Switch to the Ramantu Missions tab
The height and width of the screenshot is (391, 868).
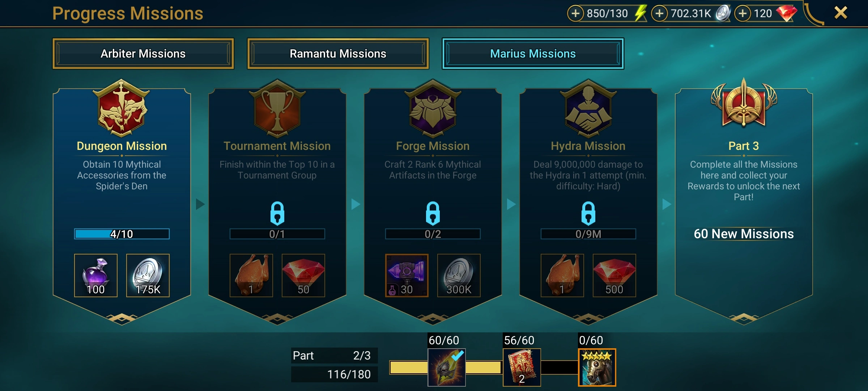pyautogui.click(x=338, y=54)
